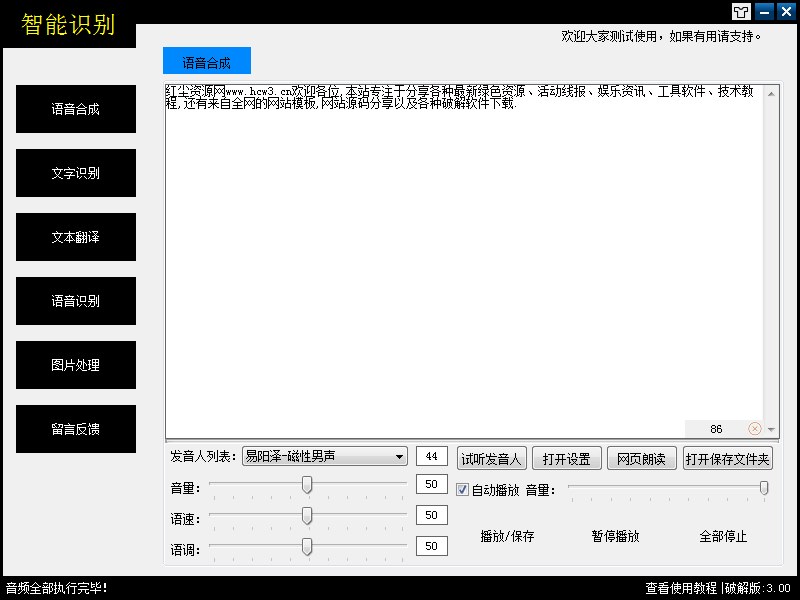800x600 pixels.
Task: Click the 语调 value field showing 50
Action: [432, 546]
